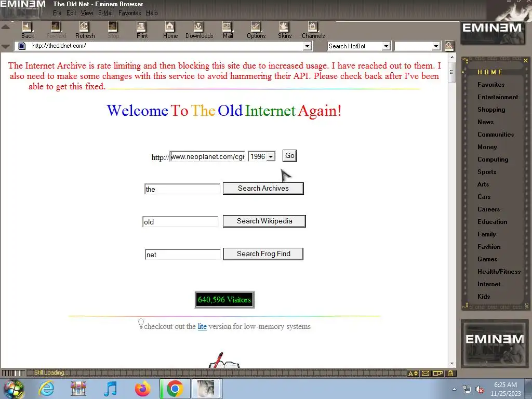Click the clock showing 6:25 AM
Image resolution: width=532 pixels, height=399 pixels.
pos(505,385)
